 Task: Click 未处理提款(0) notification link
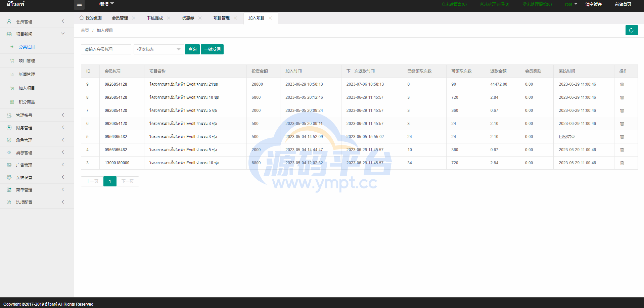537,4
